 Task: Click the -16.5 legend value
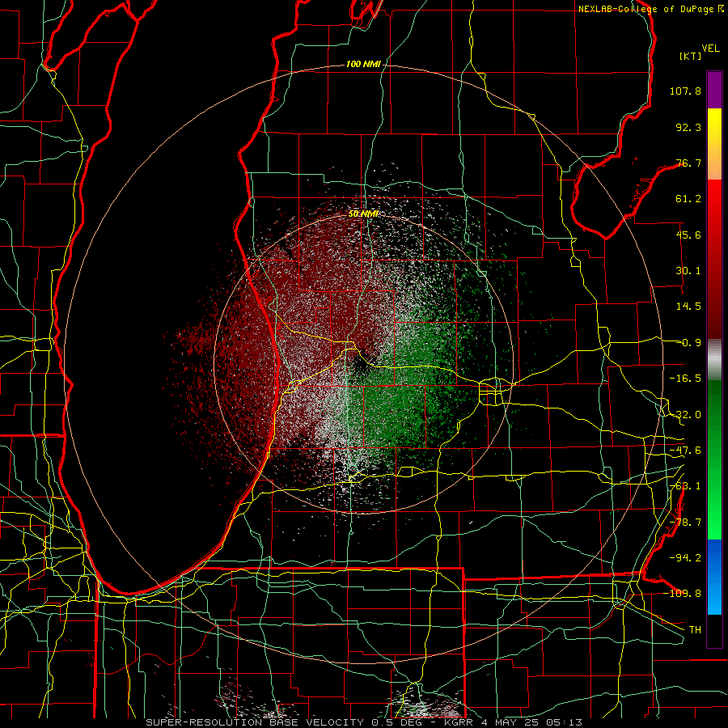[685, 379]
